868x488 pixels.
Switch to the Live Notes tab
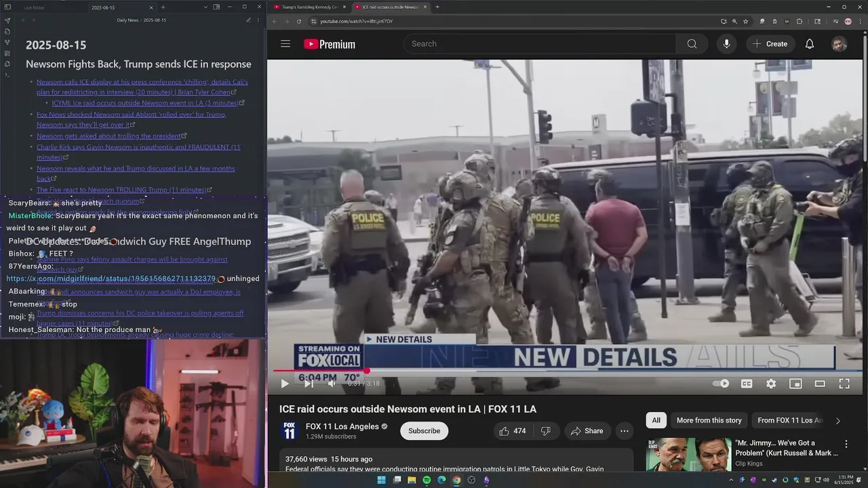click(34, 7)
